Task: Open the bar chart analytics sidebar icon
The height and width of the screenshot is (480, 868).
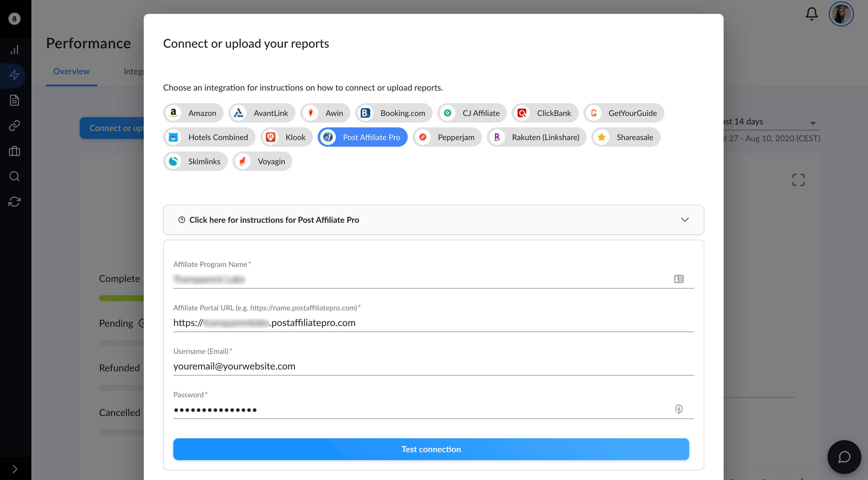Action: tap(14, 50)
